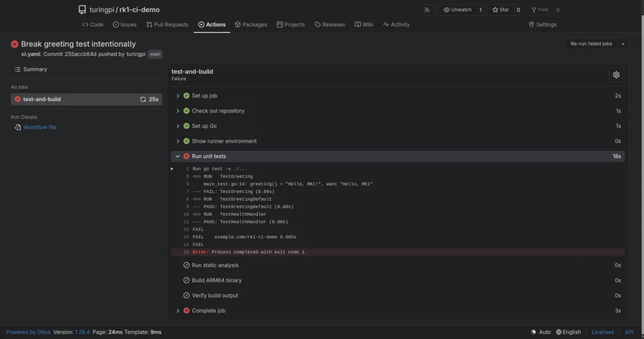
Task: Click the theme Auto icon in footer
Action: 533,332
